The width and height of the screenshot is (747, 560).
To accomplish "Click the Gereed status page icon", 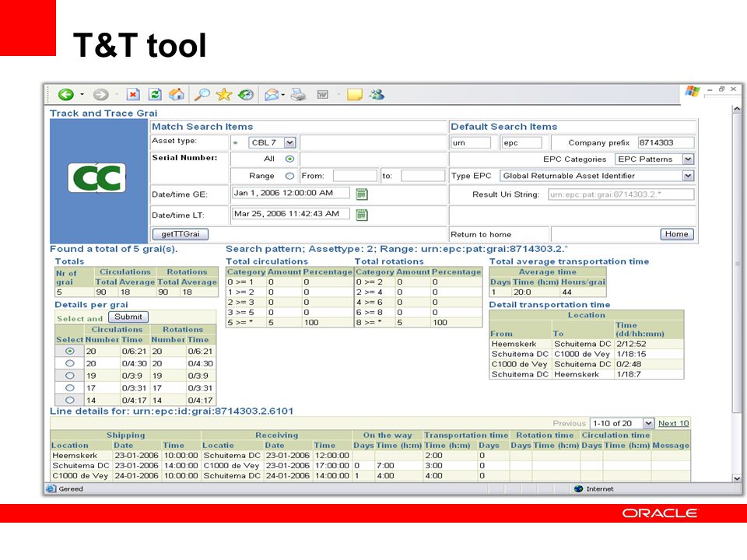I will (51, 488).
